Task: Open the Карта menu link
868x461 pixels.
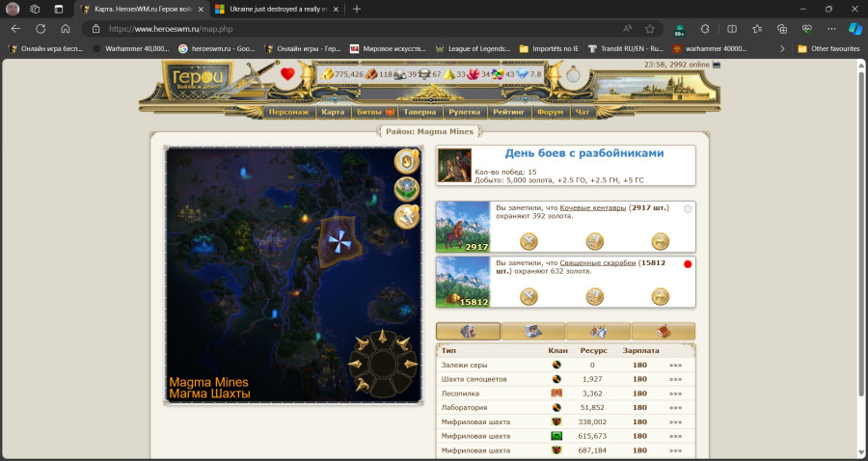Action: pyautogui.click(x=333, y=112)
